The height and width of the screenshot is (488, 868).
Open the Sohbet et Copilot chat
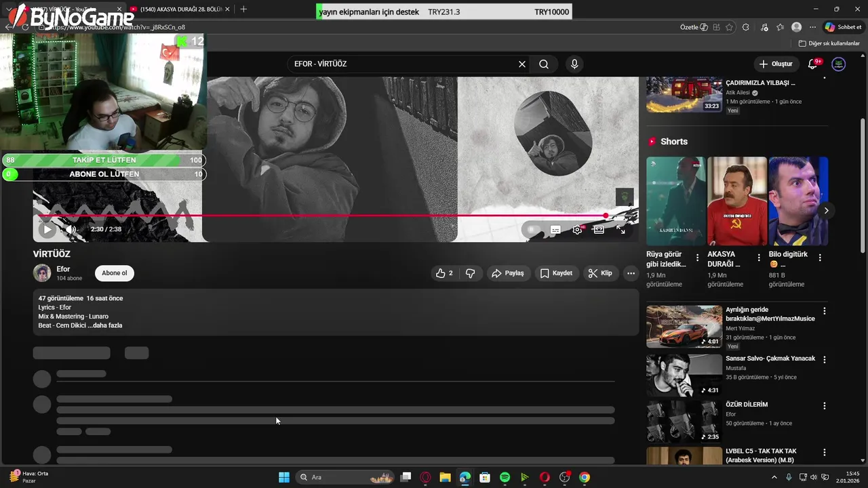(x=843, y=27)
